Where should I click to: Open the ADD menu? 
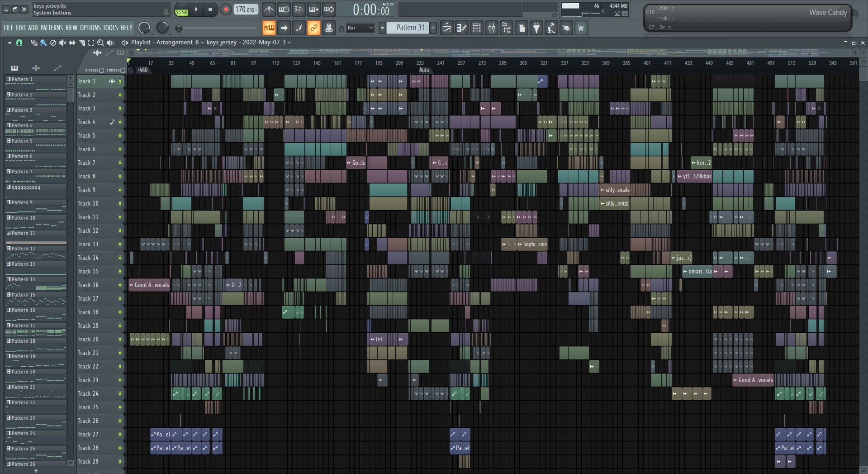pos(33,28)
